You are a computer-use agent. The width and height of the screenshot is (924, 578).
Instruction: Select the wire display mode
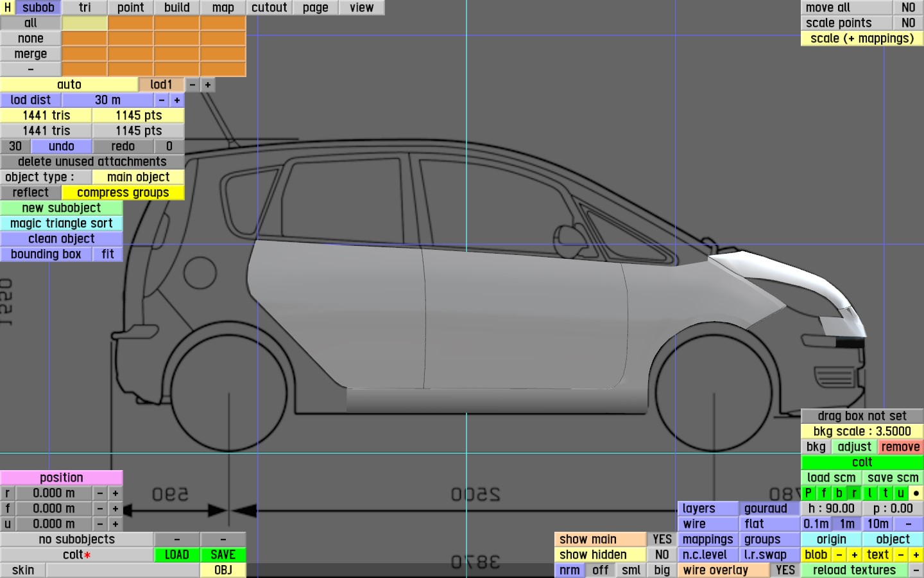coord(708,524)
